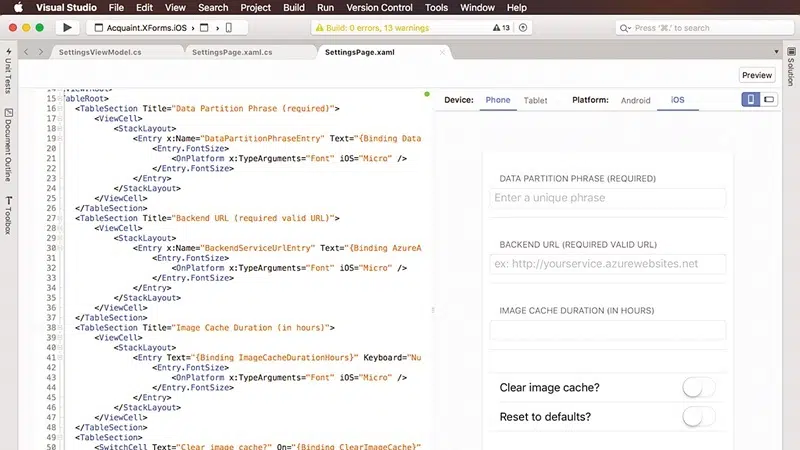Viewport: 800px width, 450px height.
Task: Open the Project menu
Action: tap(255, 7)
